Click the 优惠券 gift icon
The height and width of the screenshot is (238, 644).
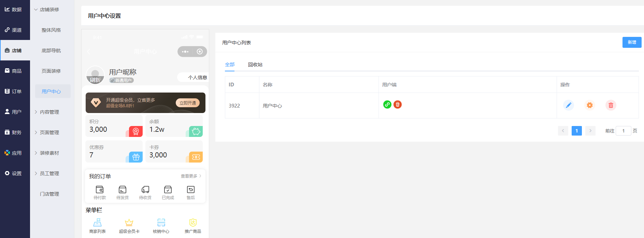(136, 157)
